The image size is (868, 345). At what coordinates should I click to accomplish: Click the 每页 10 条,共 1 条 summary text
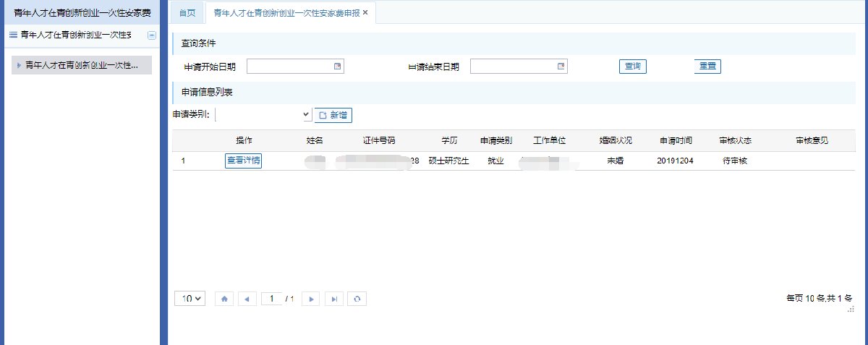[820, 298]
